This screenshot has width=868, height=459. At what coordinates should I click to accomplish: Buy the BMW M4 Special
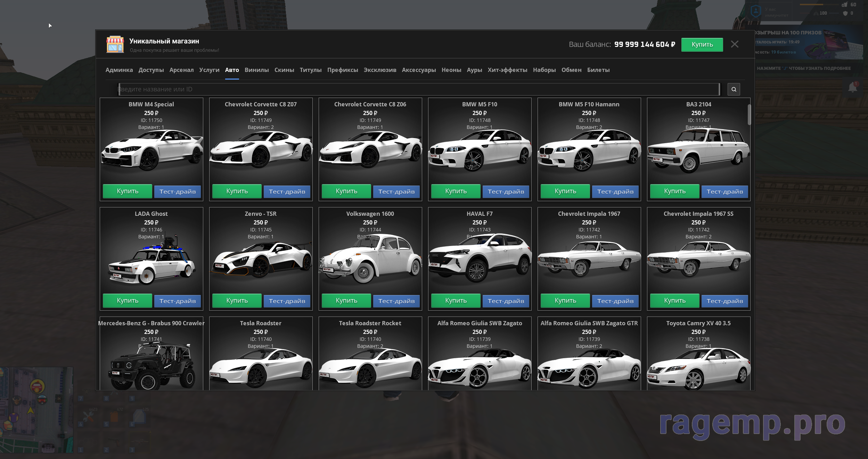[128, 191]
